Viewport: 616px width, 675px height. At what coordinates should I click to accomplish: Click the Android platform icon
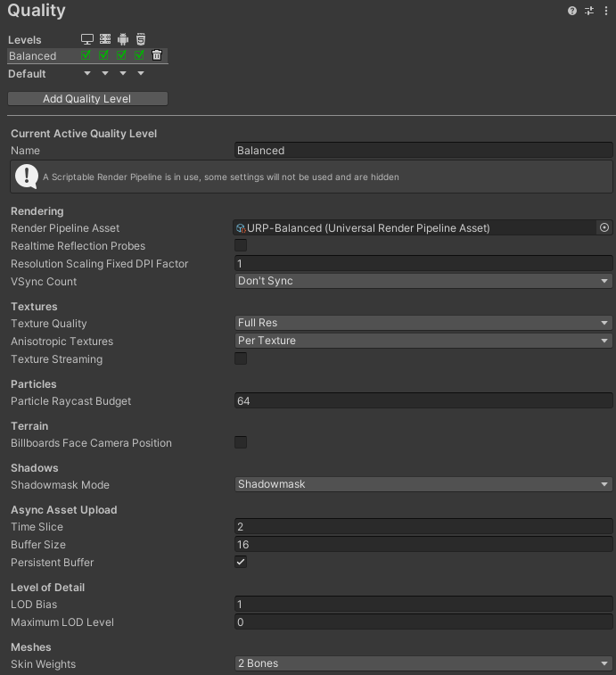[123, 39]
